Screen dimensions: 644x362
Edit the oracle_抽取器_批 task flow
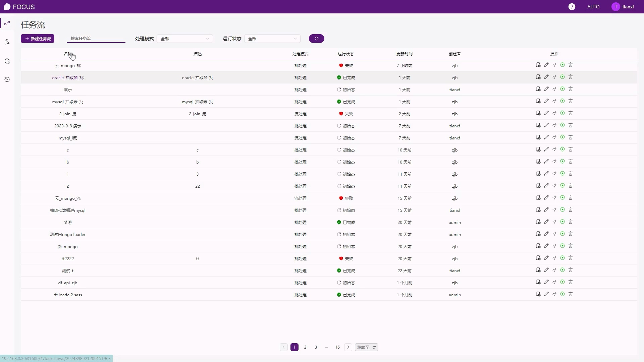coord(546,77)
